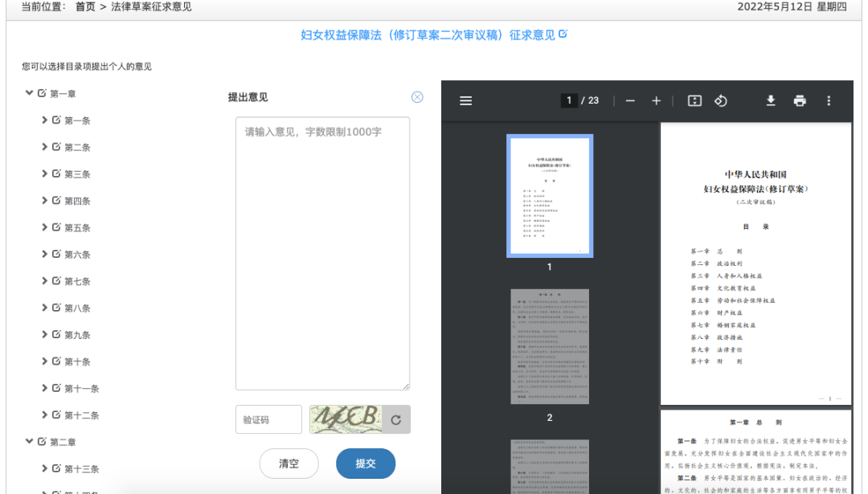Zoom out the PDF document
The width and height of the screenshot is (868, 494).
click(x=630, y=100)
